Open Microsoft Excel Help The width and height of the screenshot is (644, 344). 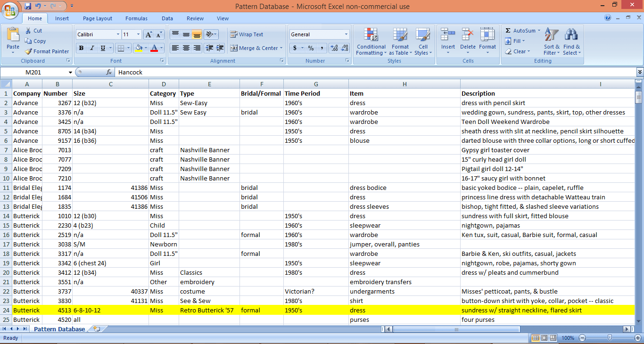608,18
